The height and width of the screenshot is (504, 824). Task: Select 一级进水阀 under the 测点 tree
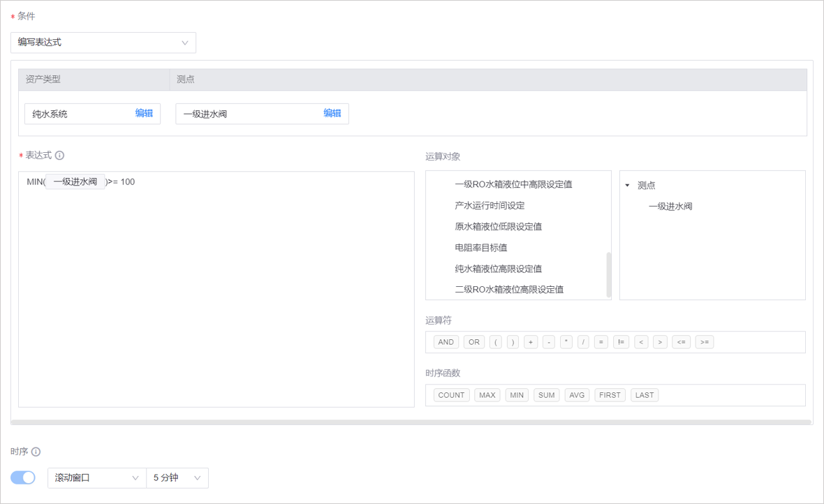point(670,207)
